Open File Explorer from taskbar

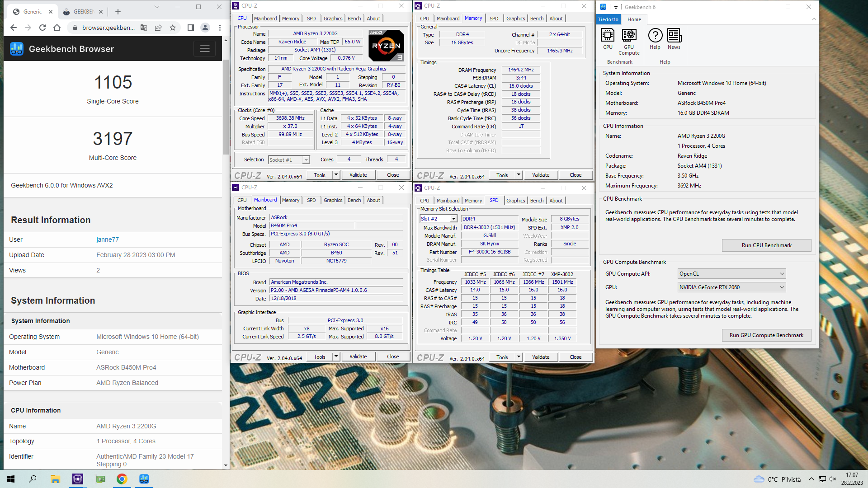[x=55, y=479]
